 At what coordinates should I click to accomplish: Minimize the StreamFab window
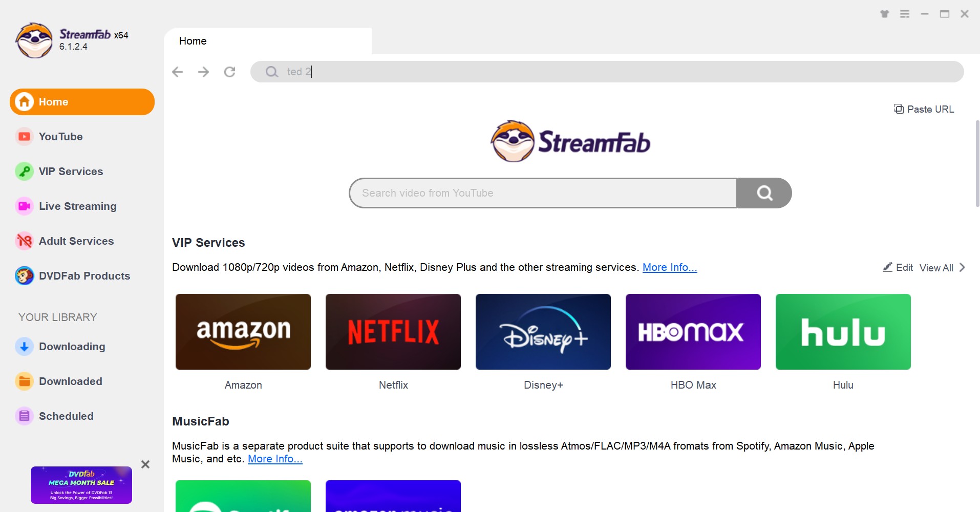[925, 14]
